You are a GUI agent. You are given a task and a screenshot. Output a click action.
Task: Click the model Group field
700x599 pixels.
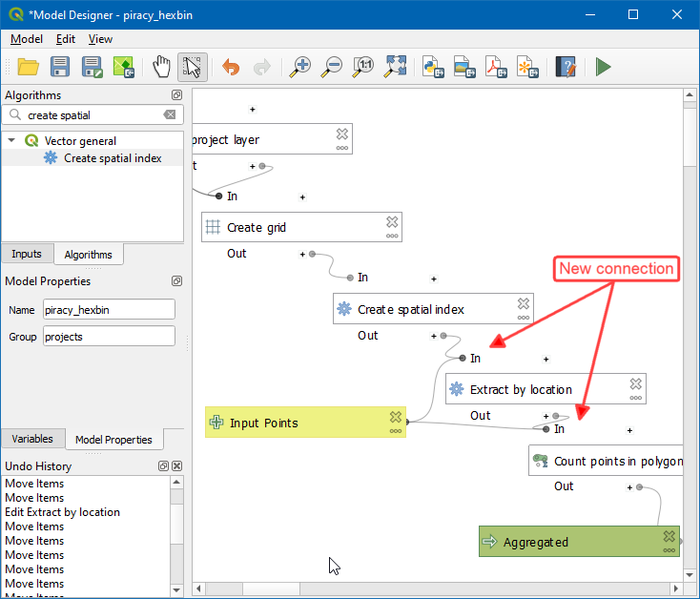[x=109, y=336]
